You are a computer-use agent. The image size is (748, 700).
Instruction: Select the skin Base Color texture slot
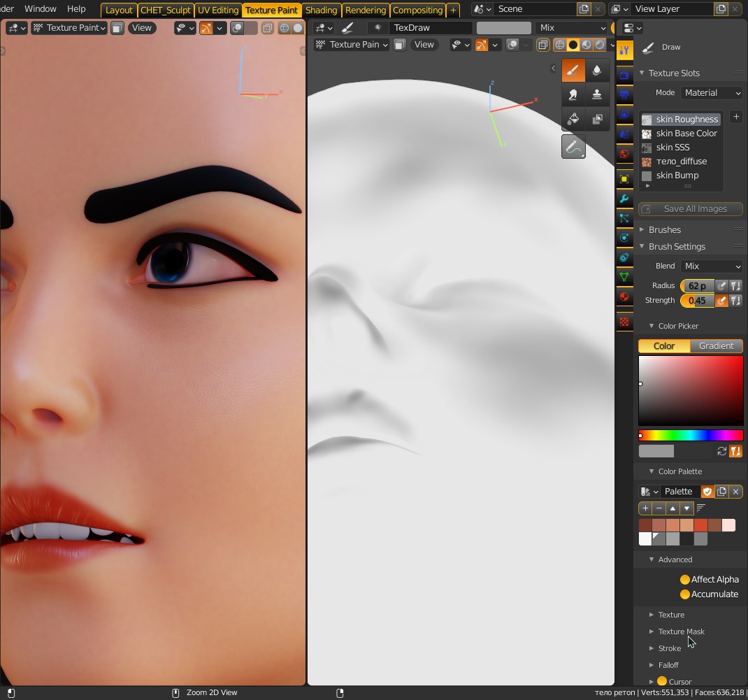(681, 133)
